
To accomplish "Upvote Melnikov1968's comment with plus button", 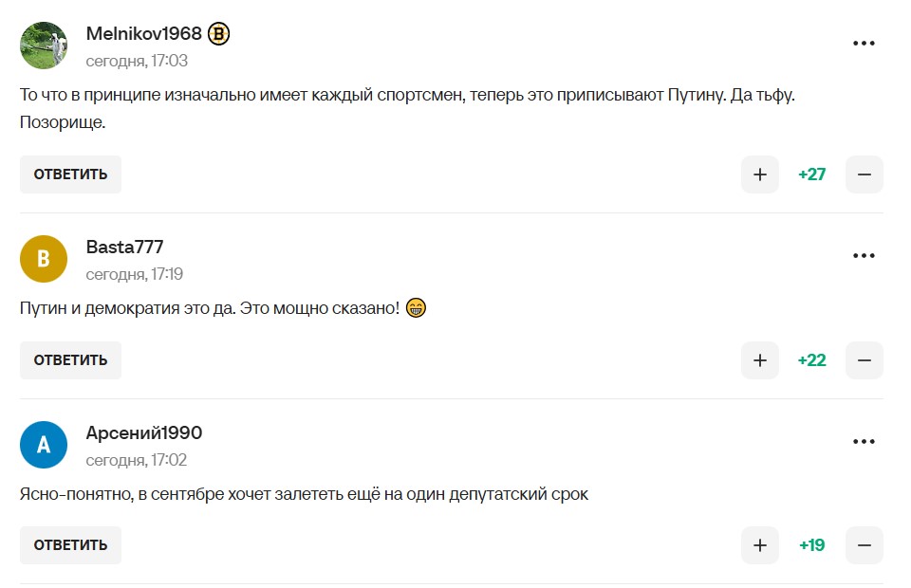I will 760,175.
